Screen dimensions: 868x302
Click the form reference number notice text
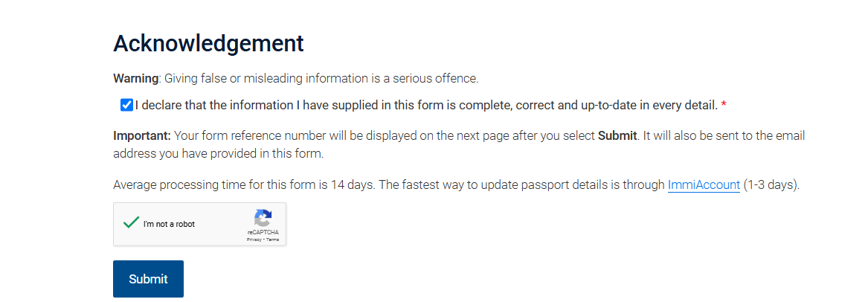pyautogui.click(x=459, y=144)
